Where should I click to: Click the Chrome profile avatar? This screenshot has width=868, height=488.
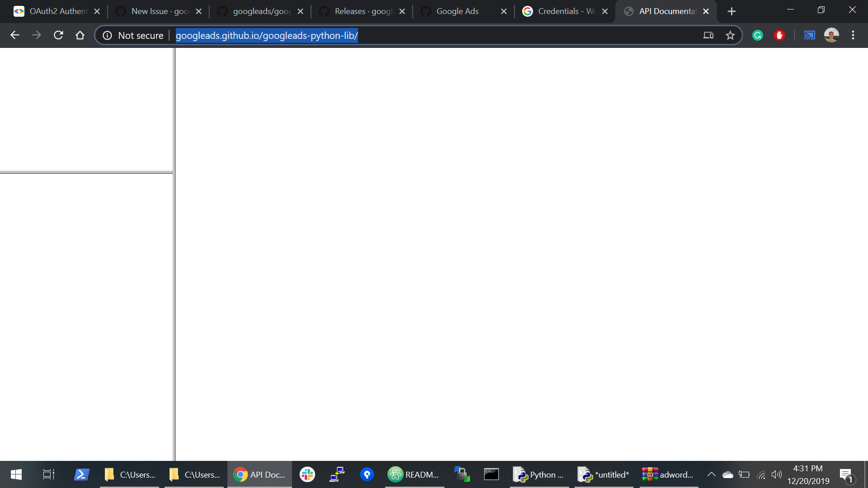click(x=832, y=35)
